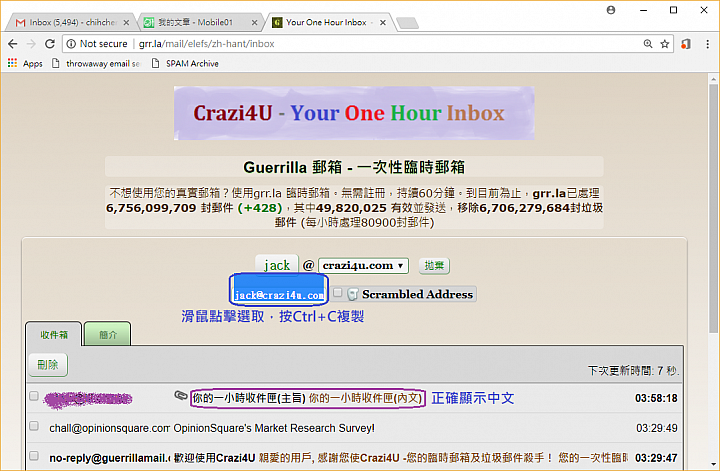Screen dimensions: 720x471
Task: Open the red extension icon
Action: (x=686, y=44)
